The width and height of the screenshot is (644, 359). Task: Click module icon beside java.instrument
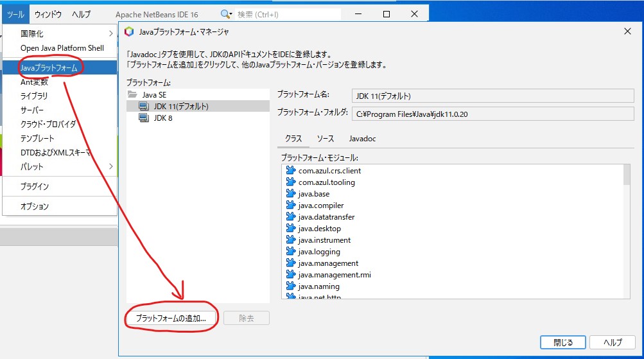tap(291, 239)
